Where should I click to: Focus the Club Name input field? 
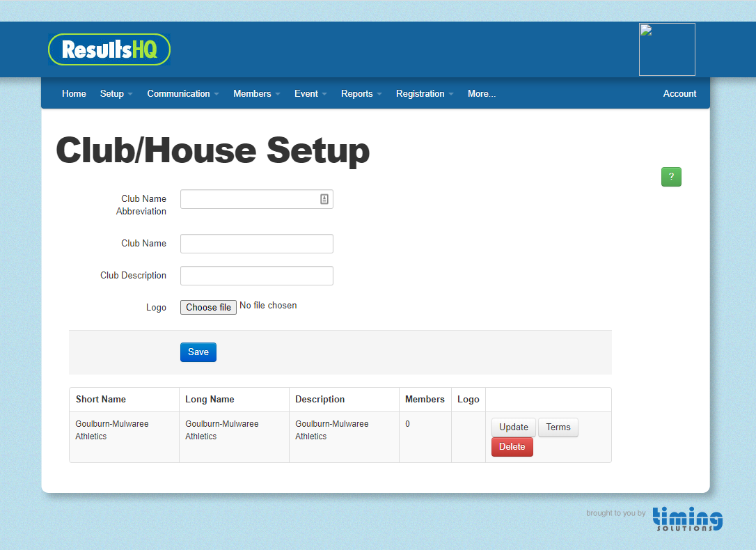(x=256, y=244)
